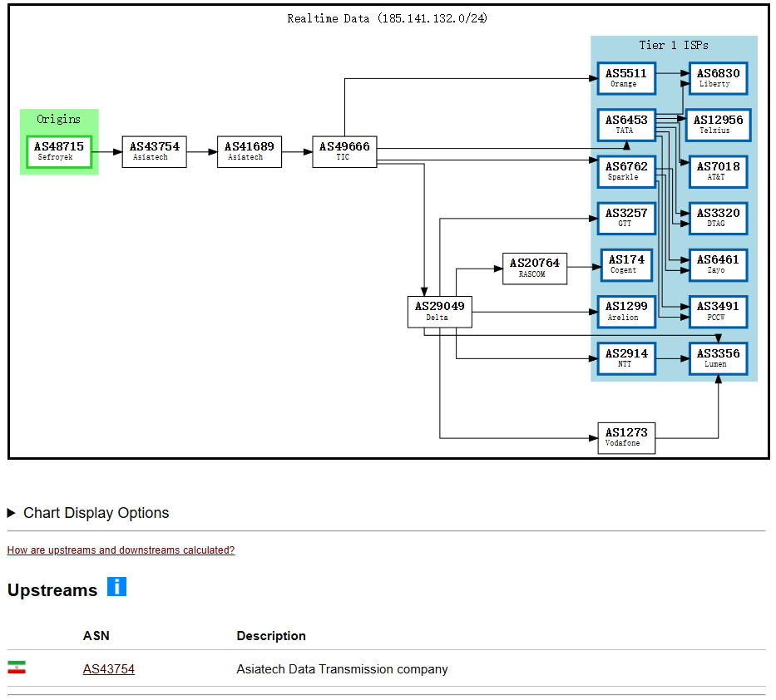This screenshot has height=700, width=776.
Task: Open the AS3356 Lumen node
Action: [718, 358]
